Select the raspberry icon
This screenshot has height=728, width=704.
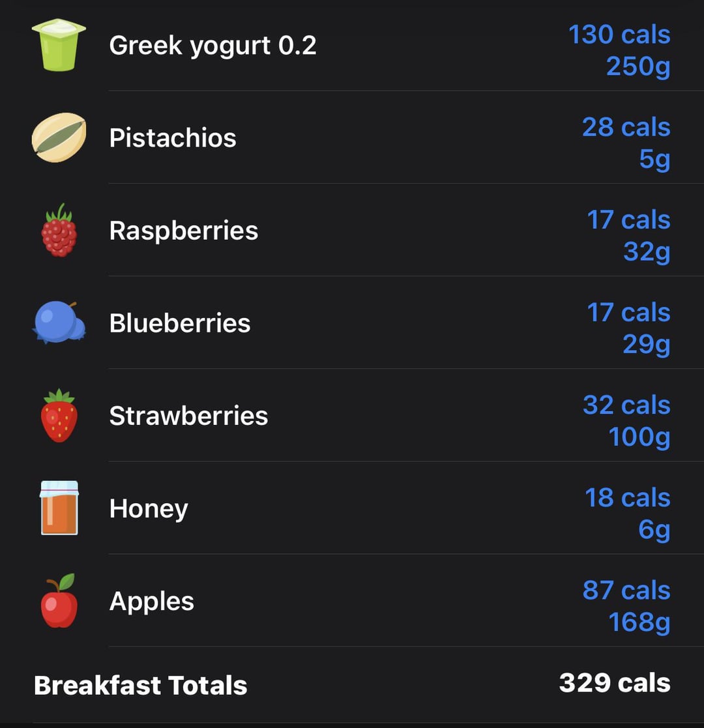[x=59, y=230]
